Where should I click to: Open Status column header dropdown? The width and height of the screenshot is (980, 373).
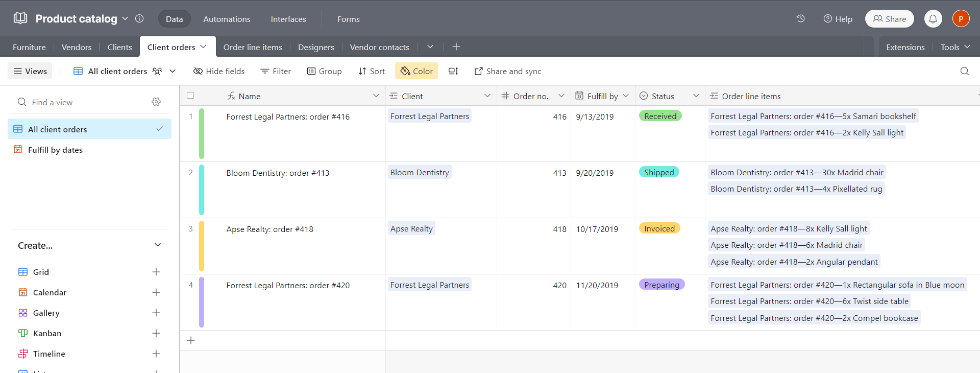point(696,96)
